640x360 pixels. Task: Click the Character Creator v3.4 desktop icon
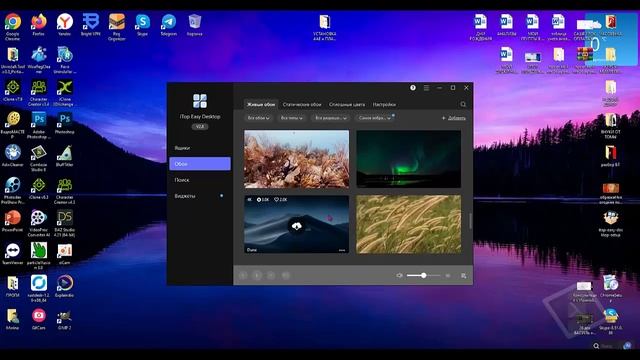39,93
